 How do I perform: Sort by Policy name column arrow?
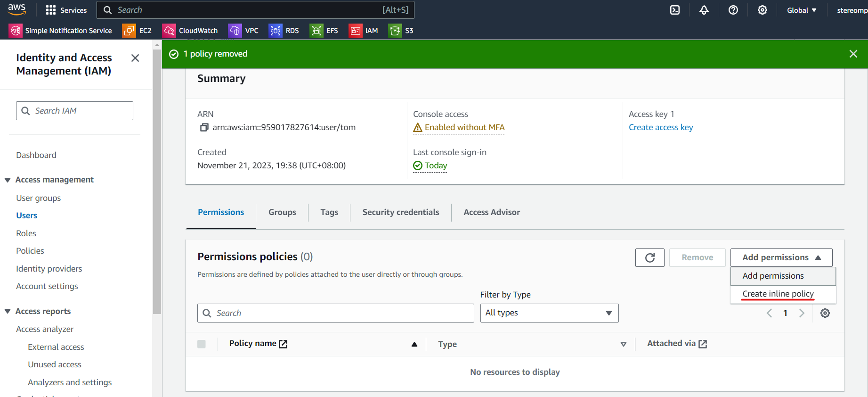click(414, 344)
